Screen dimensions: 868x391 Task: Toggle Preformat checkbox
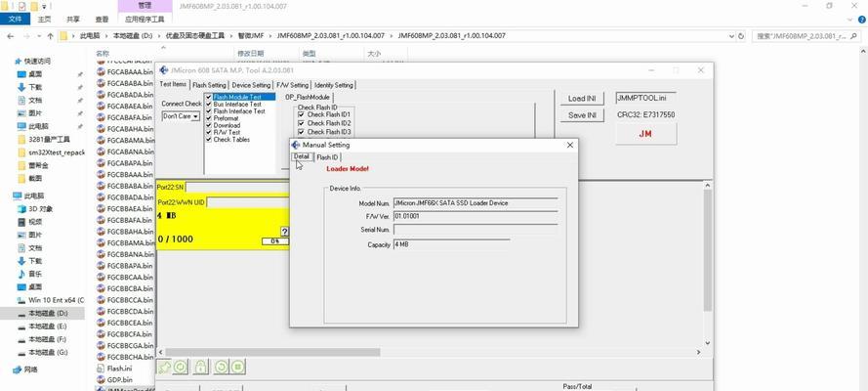209,118
